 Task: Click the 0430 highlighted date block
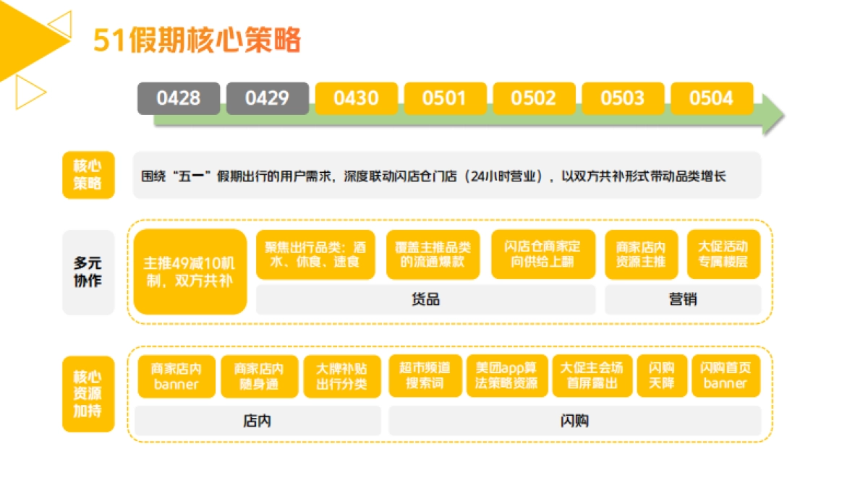(356, 98)
